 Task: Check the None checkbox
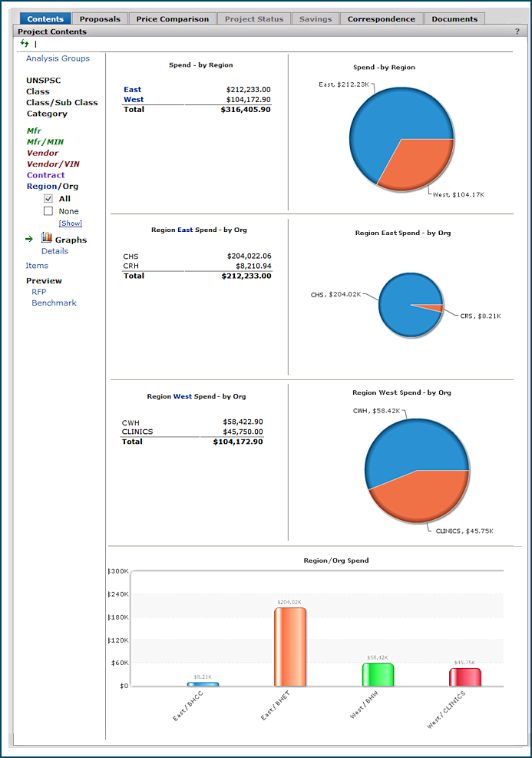[x=48, y=210]
